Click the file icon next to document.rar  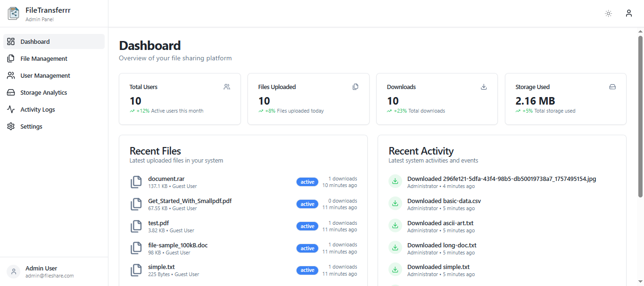[x=136, y=182]
